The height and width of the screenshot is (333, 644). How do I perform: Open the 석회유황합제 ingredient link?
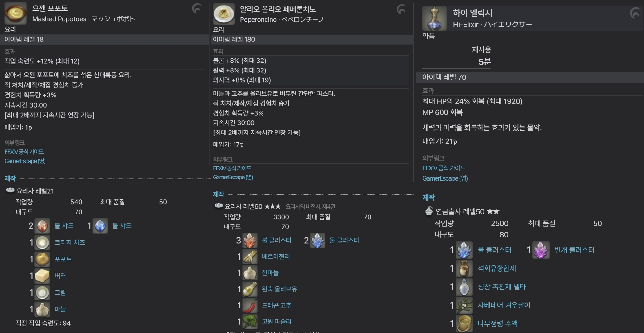(x=497, y=268)
